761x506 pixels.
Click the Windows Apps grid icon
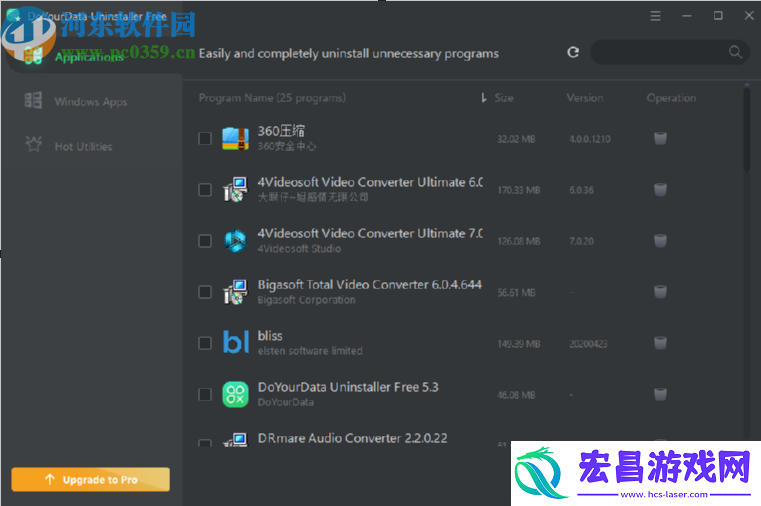coord(33,100)
